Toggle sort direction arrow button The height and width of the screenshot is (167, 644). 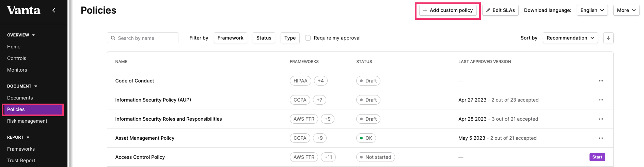pyautogui.click(x=608, y=38)
